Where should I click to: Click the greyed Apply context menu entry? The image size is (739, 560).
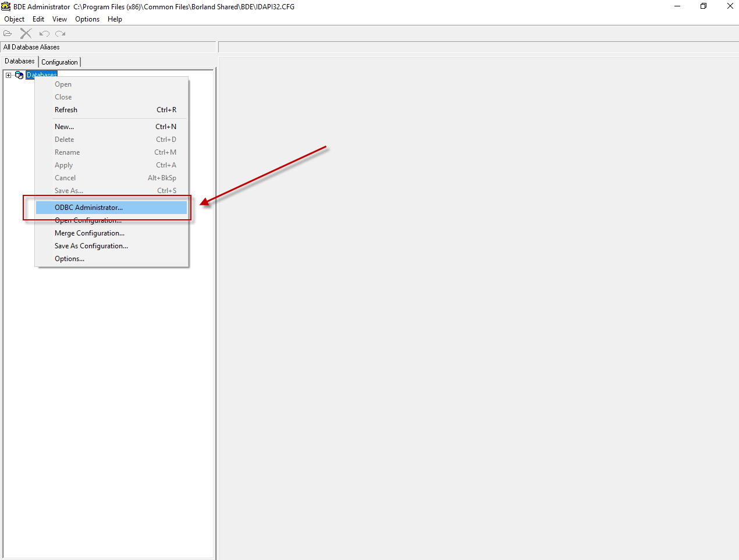click(111, 165)
